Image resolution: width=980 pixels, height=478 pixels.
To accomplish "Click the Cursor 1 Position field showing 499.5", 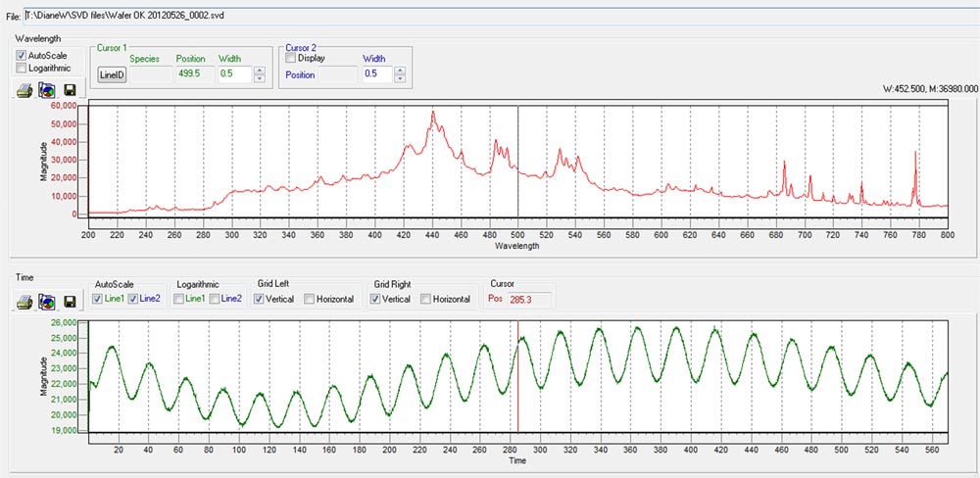I will [x=194, y=74].
